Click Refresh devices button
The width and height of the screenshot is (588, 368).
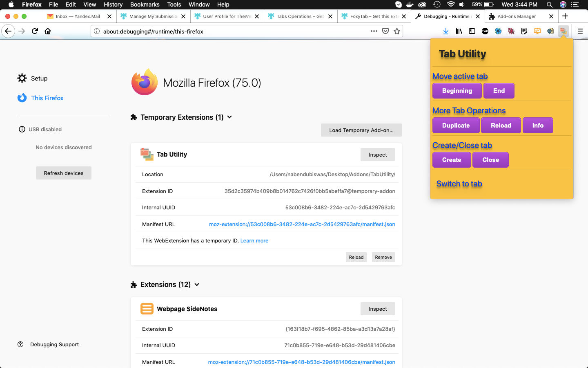click(x=64, y=173)
